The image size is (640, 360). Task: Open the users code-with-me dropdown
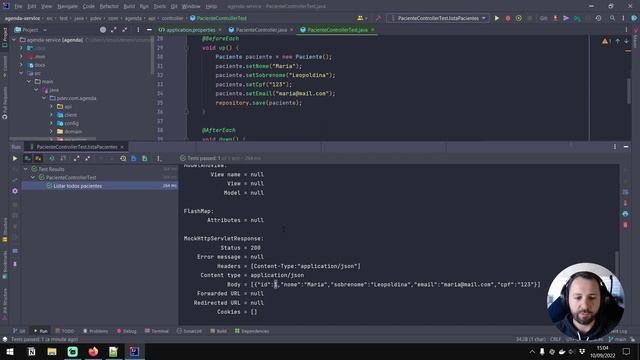click(x=362, y=18)
